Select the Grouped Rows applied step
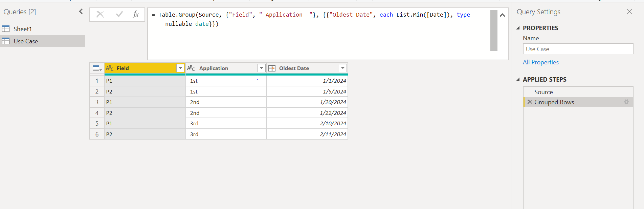The image size is (644, 209). tap(578, 102)
